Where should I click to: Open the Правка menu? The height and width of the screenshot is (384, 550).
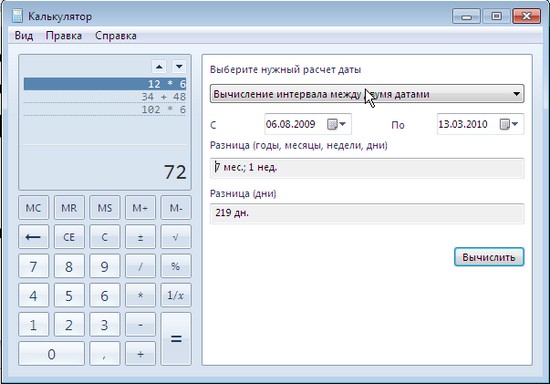[64, 36]
